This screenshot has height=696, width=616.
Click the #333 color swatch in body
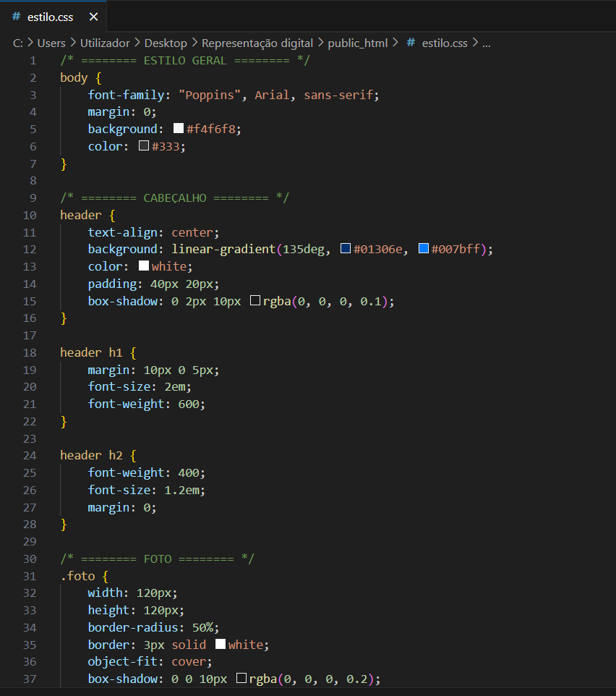tap(144, 146)
